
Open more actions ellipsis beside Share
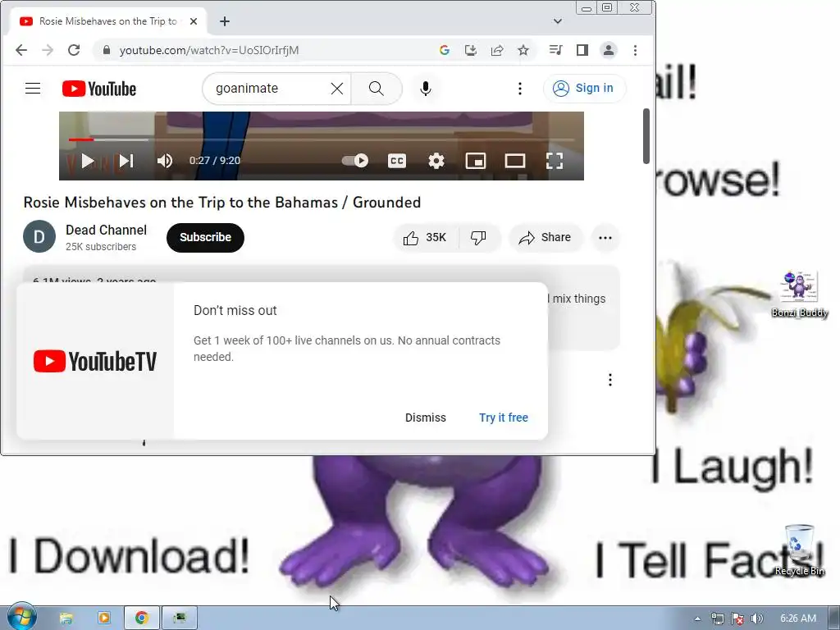coord(605,238)
